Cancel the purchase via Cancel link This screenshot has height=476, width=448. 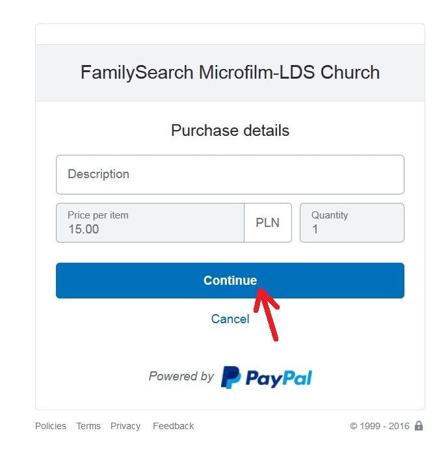pos(230,319)
